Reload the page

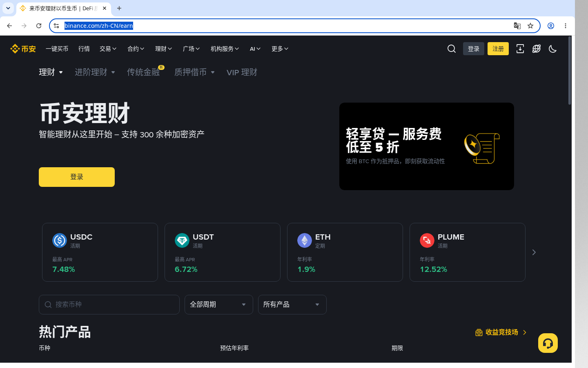click(x=39, y=26)
